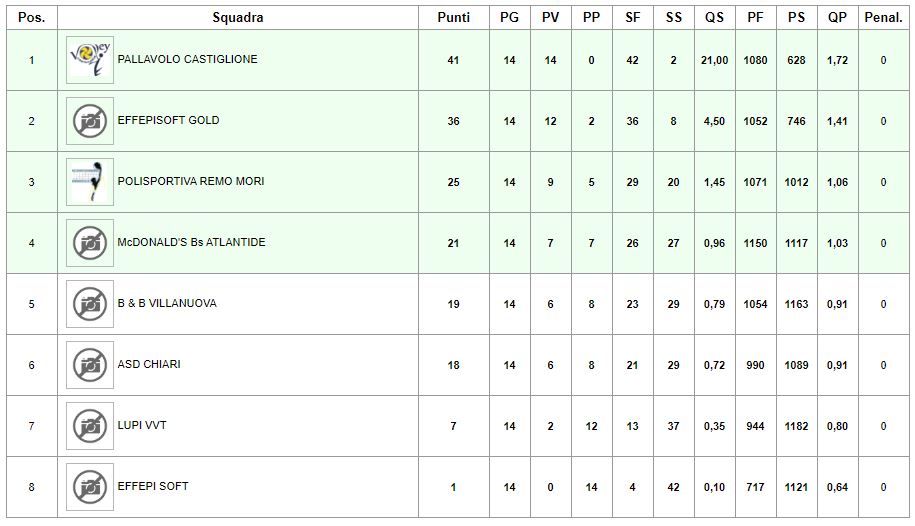Image resolution: width=915 pixels, height=526 pixels.
Task: Click the Squadra column header
Action: pyautogui.click(x=238, y=18)
